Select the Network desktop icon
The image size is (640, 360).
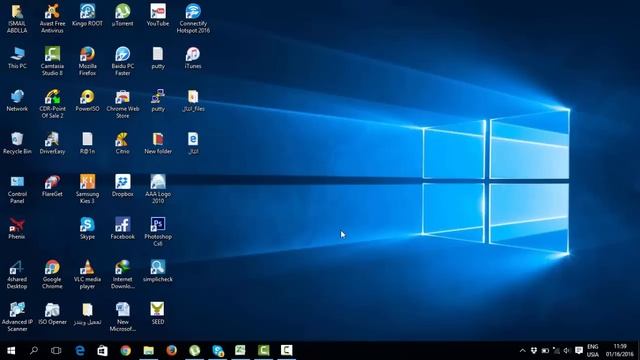[17, 101]
